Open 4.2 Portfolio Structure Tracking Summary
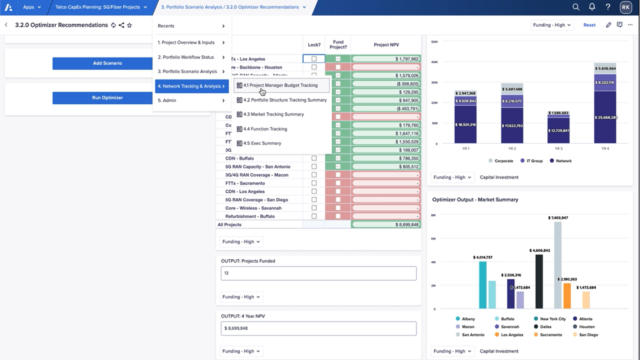 282,100
